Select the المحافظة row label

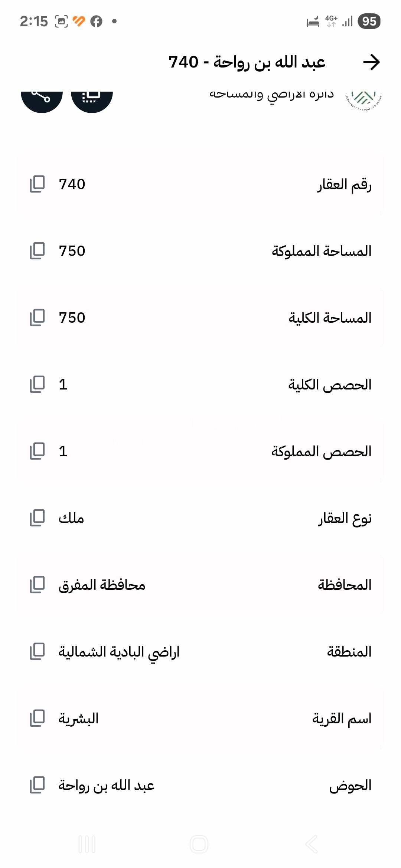click(x=345, y=585)
